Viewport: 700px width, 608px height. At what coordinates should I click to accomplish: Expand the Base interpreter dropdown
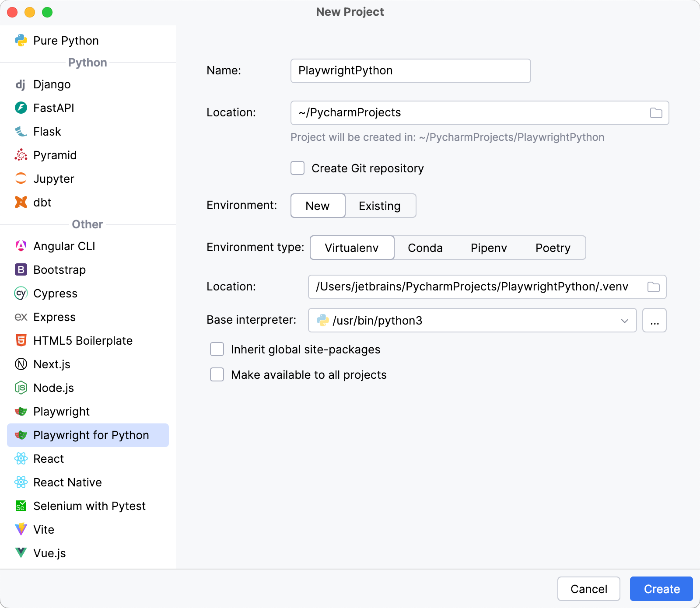pos(624,320)
